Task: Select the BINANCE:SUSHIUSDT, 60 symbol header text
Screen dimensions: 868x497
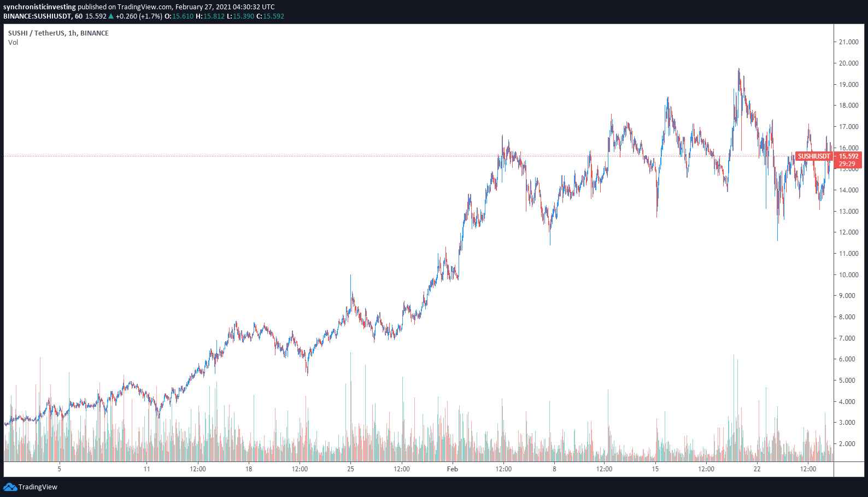Action: (43, 16)
